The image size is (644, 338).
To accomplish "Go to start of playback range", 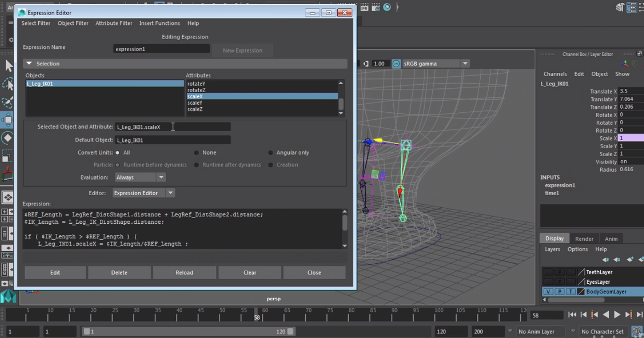I will 572,315.
